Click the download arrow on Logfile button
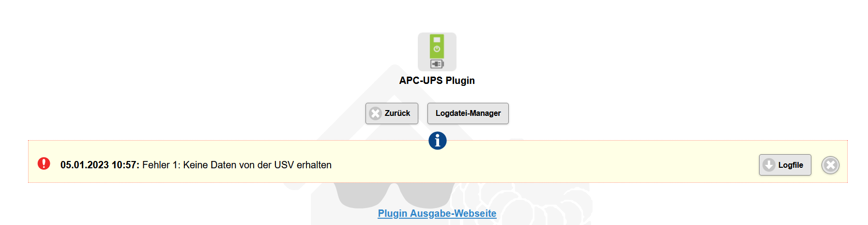 [x=769, y=165]
